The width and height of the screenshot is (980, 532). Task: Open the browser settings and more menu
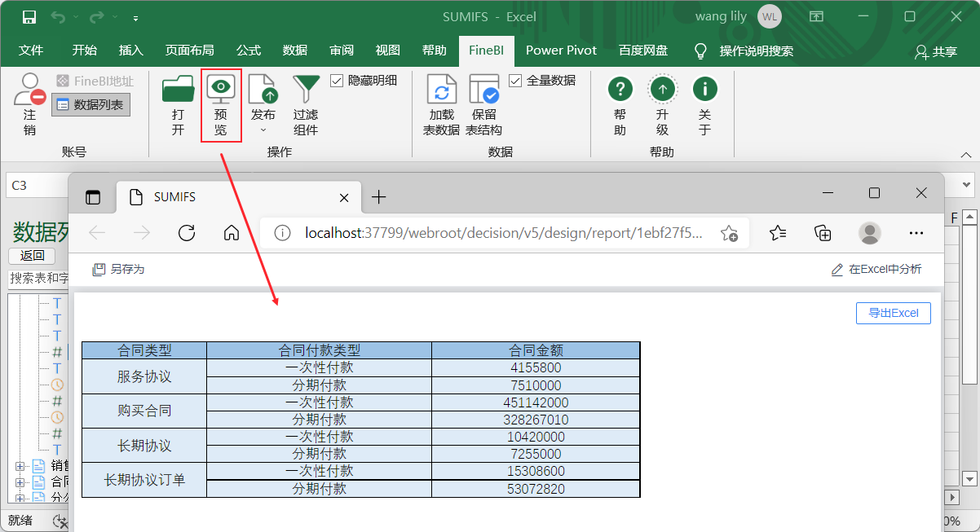point(916,233)
